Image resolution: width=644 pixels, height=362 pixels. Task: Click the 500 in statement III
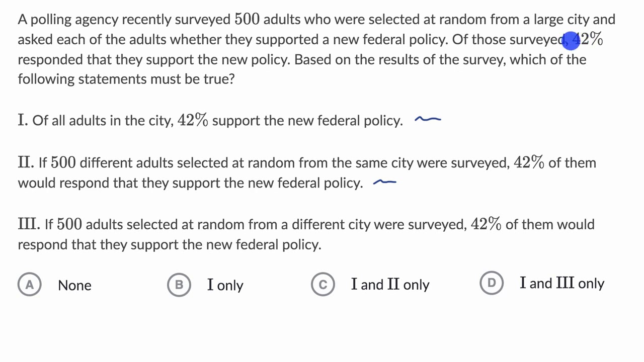click(x=69, y=224)
